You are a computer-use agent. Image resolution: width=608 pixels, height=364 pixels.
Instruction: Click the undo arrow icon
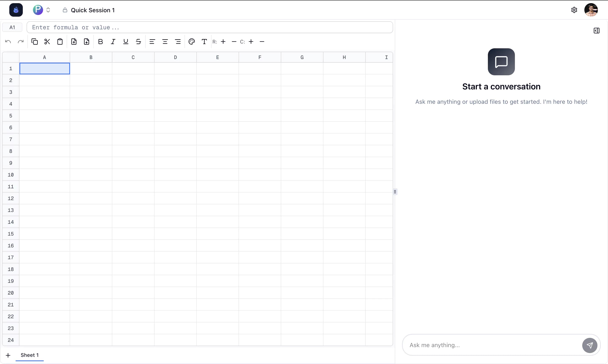8,42
